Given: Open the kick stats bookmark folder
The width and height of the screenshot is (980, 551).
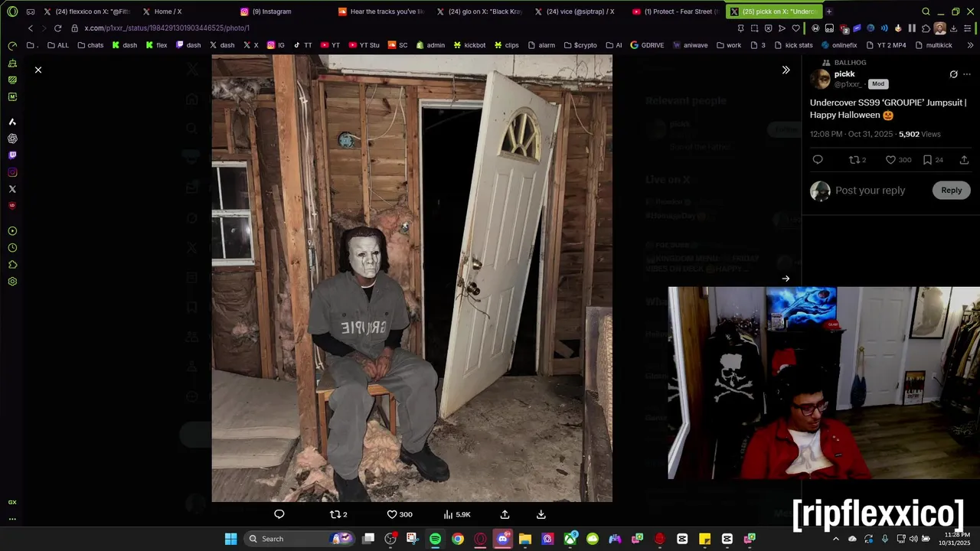Looking at the screenshot, I should 793,45.
